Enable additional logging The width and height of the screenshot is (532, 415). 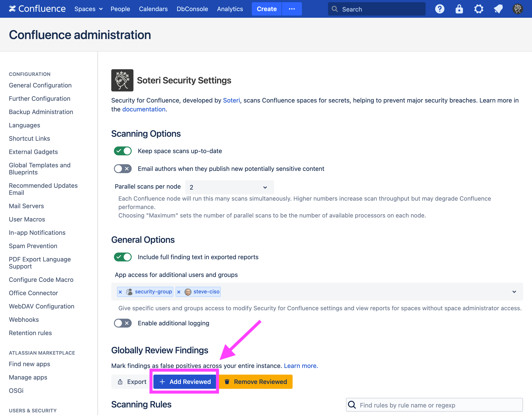[x=123, y=323]
